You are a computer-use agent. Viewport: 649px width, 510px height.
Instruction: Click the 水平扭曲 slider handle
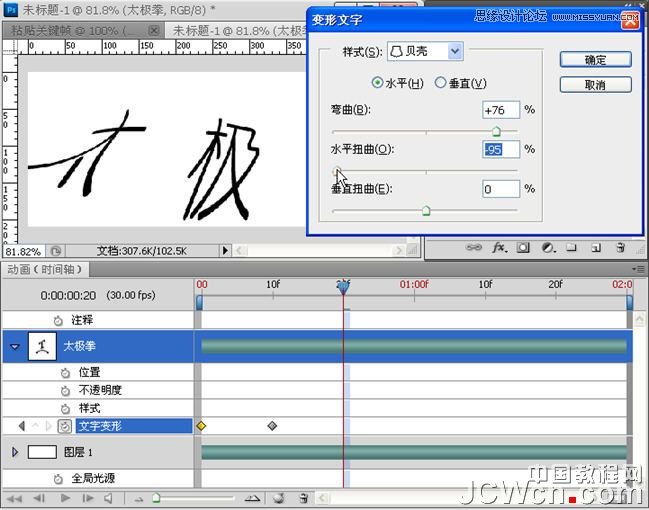pos(337,171)
